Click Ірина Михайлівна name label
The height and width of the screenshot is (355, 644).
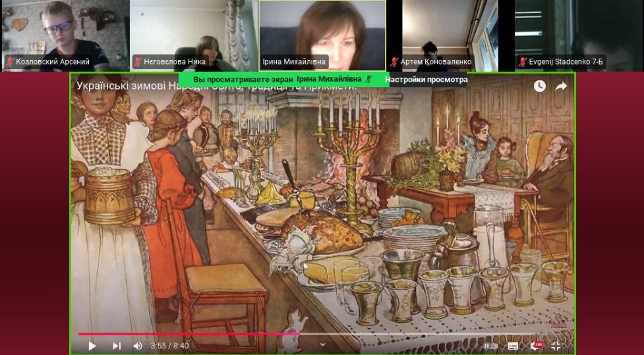294,62
